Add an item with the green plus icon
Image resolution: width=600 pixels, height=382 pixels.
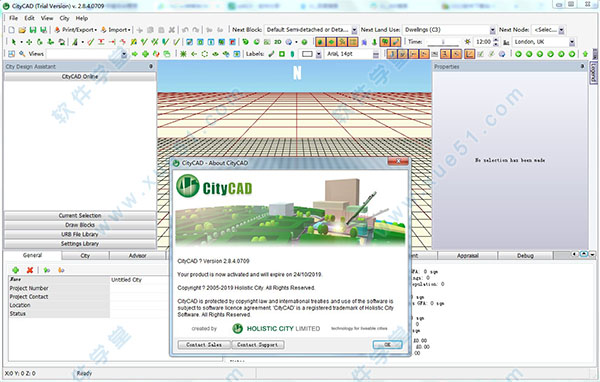[16, 270]
